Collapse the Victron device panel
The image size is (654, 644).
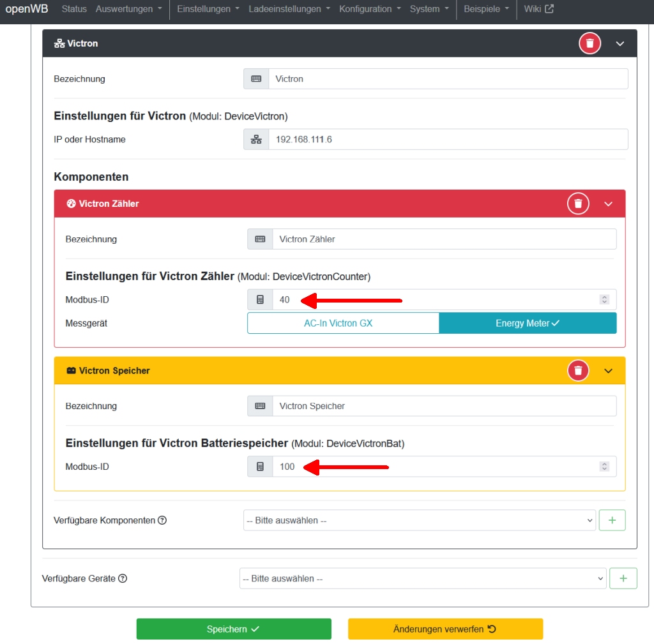620,43
